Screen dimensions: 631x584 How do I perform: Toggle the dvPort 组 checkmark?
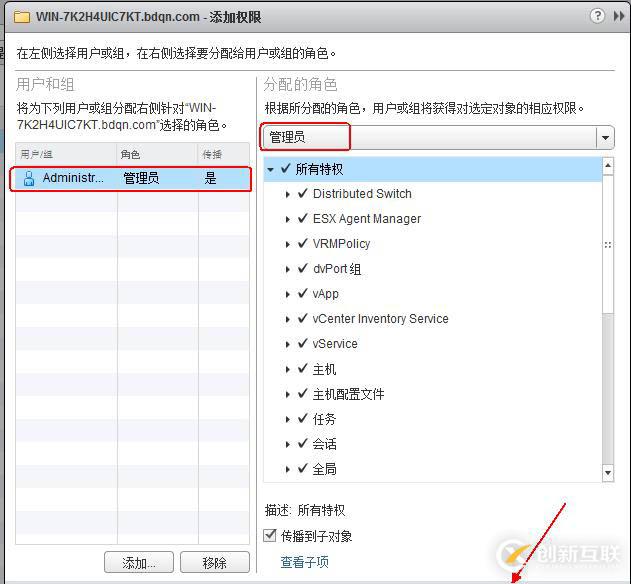[303, 268]
